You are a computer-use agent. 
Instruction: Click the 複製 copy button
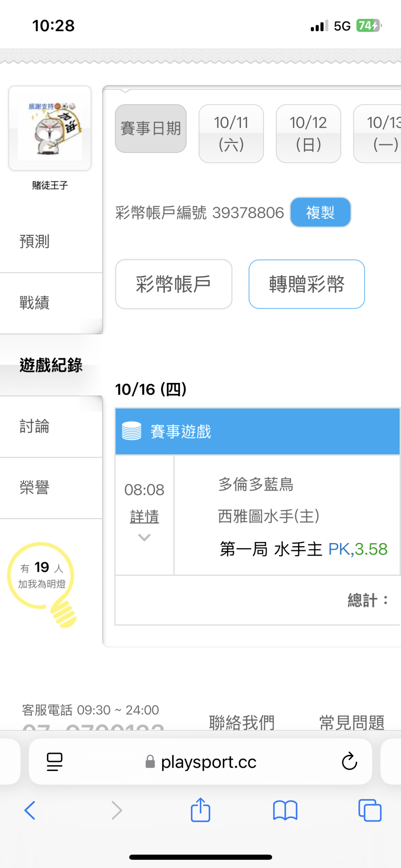[320, 212]
